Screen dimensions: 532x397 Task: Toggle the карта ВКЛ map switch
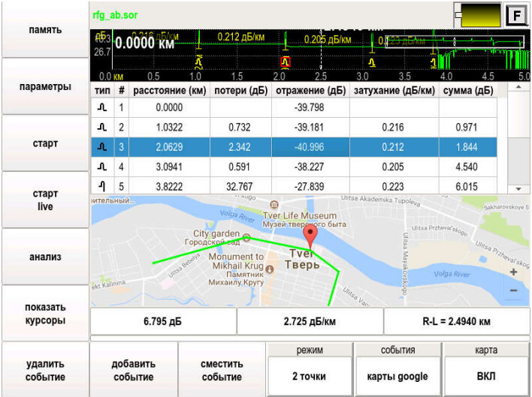(485, 376)
